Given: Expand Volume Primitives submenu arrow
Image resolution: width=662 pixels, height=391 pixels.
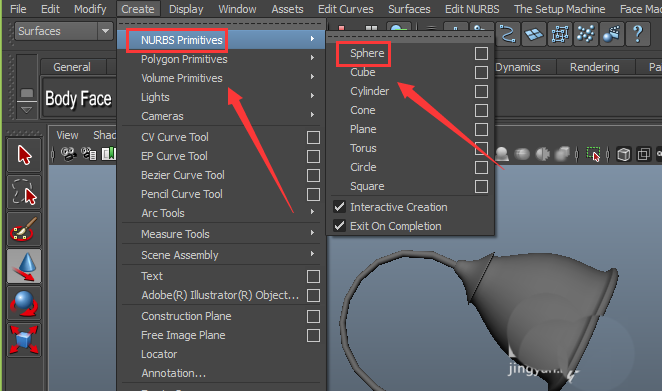Looking at the screenshot, I should pos(312,76).
